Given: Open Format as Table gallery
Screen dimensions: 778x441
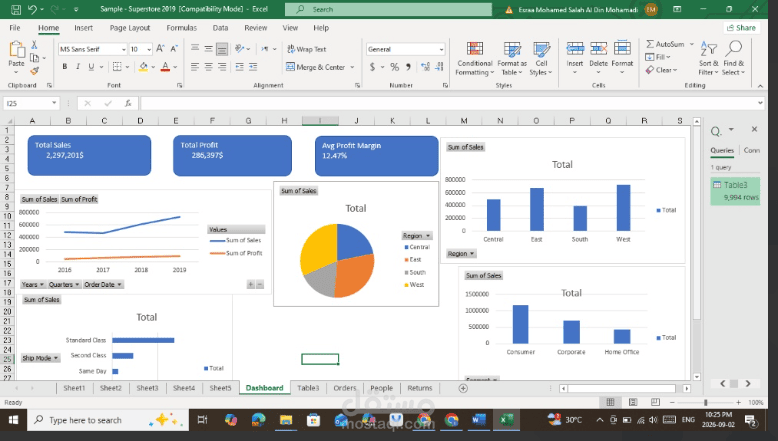Looking at the screenshot, I should click(x=512, y=59).
